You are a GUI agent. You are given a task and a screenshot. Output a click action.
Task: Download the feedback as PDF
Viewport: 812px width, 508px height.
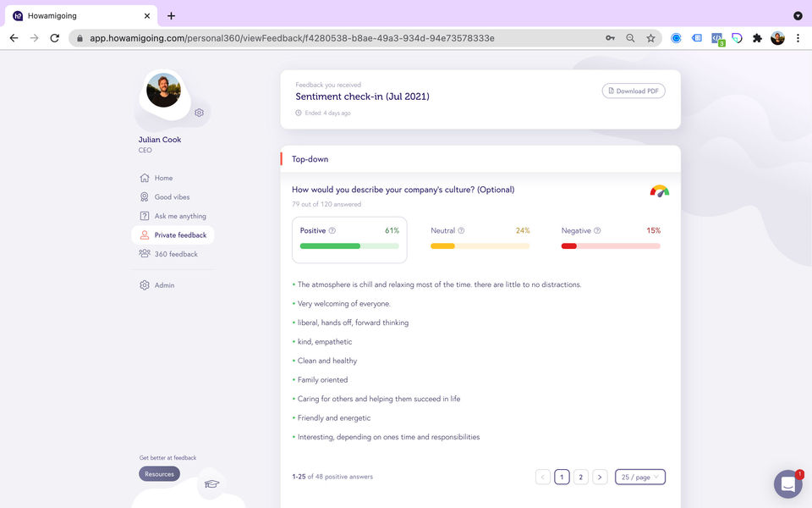click(x=634, y=91)
